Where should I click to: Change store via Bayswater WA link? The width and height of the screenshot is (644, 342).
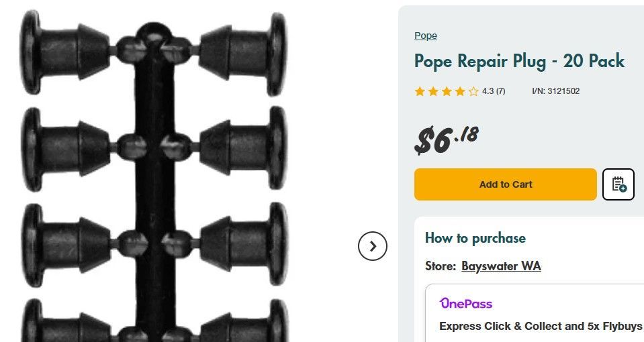pyautogui.click(x=501, y=266)
